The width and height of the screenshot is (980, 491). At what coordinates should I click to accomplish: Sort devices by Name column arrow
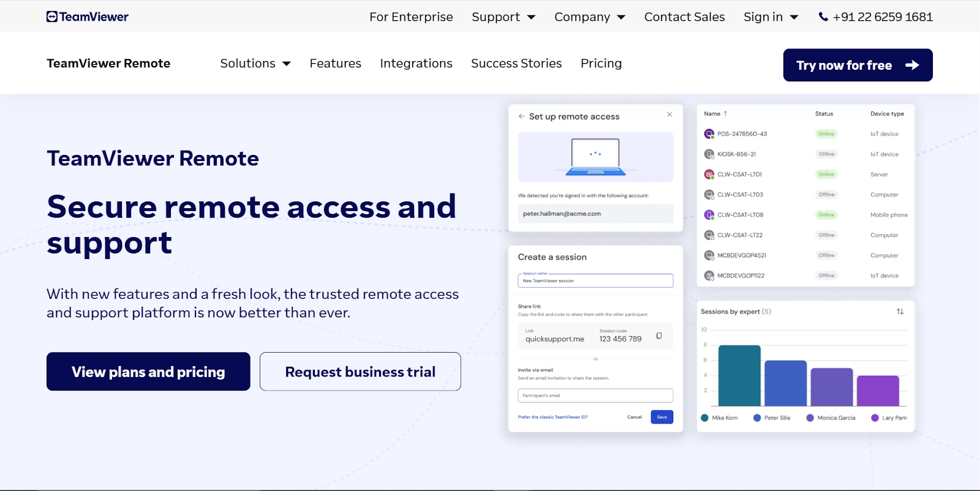725,114
